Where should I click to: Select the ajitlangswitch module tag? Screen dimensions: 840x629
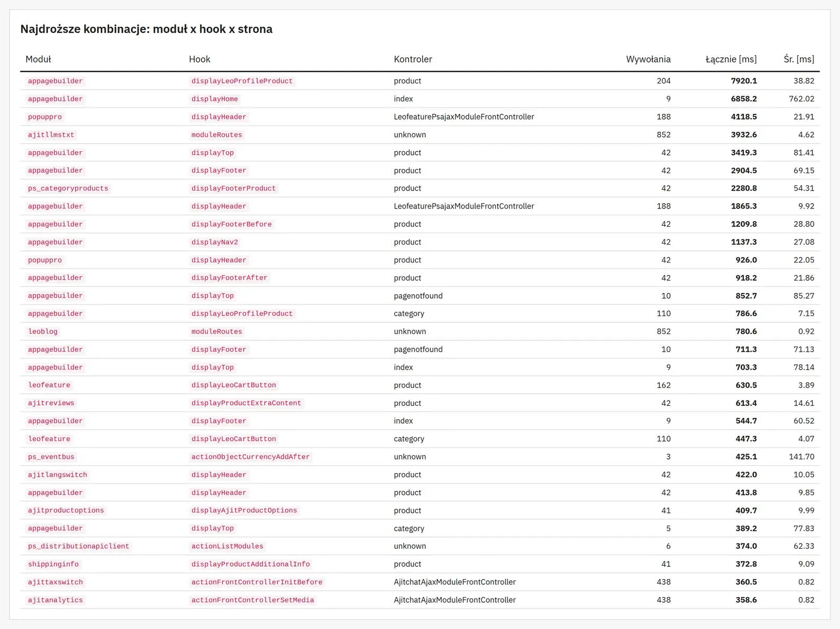coord(58,475)
